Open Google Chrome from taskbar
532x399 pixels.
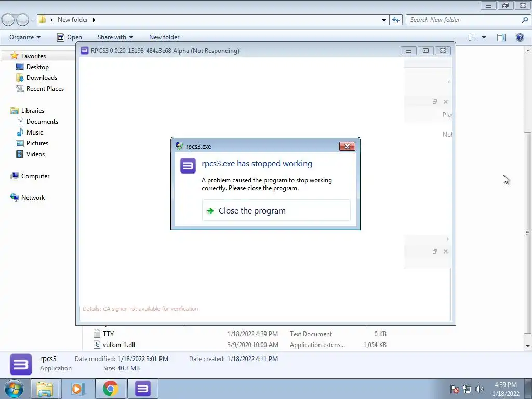click(110, 389)
